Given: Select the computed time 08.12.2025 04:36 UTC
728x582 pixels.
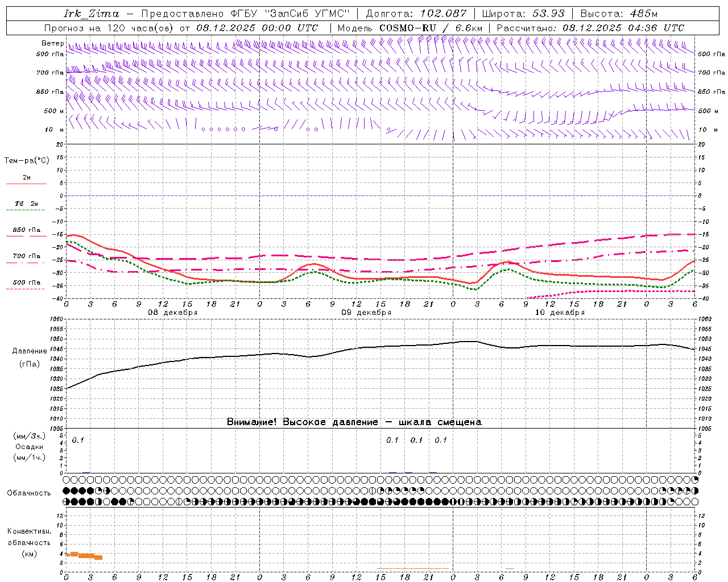Looking at the screenshot, I should [623, 28].
